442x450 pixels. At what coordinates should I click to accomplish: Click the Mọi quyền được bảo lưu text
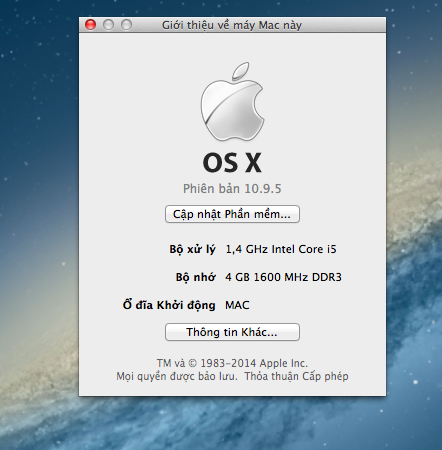[x=177, y=376]
